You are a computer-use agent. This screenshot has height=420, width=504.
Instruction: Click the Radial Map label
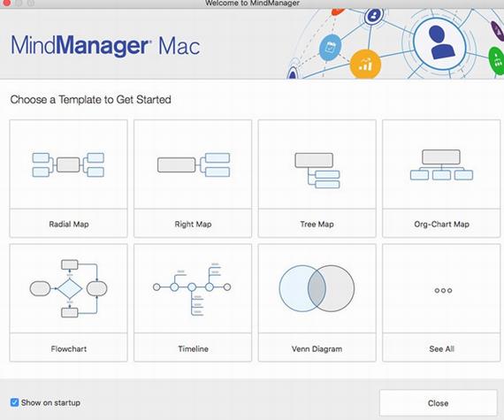[x=69, y=224]
